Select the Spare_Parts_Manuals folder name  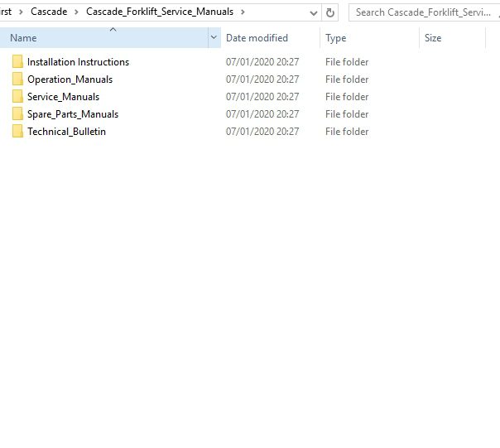(x=73, y=114)
